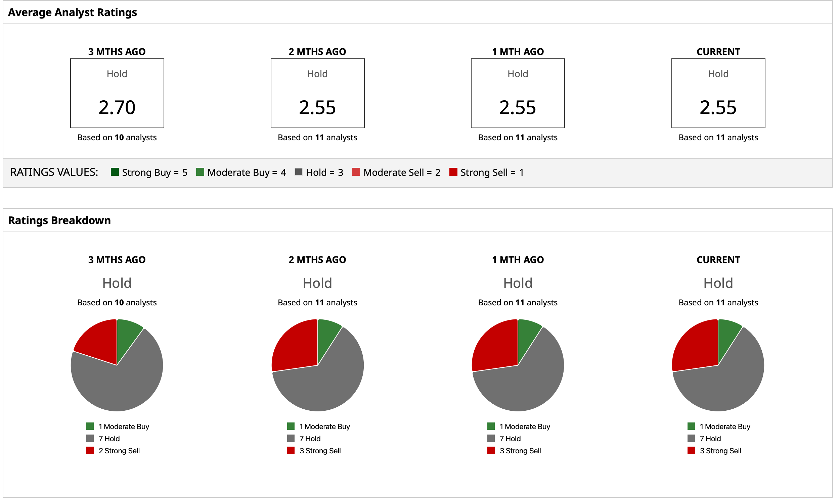Click the CURRENT 2.55 rating box

tap(718, 93)
